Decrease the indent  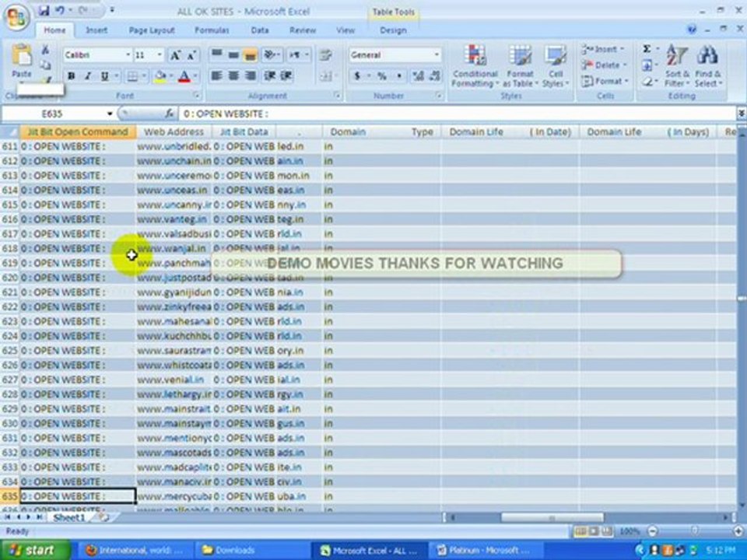pos(270,75)
